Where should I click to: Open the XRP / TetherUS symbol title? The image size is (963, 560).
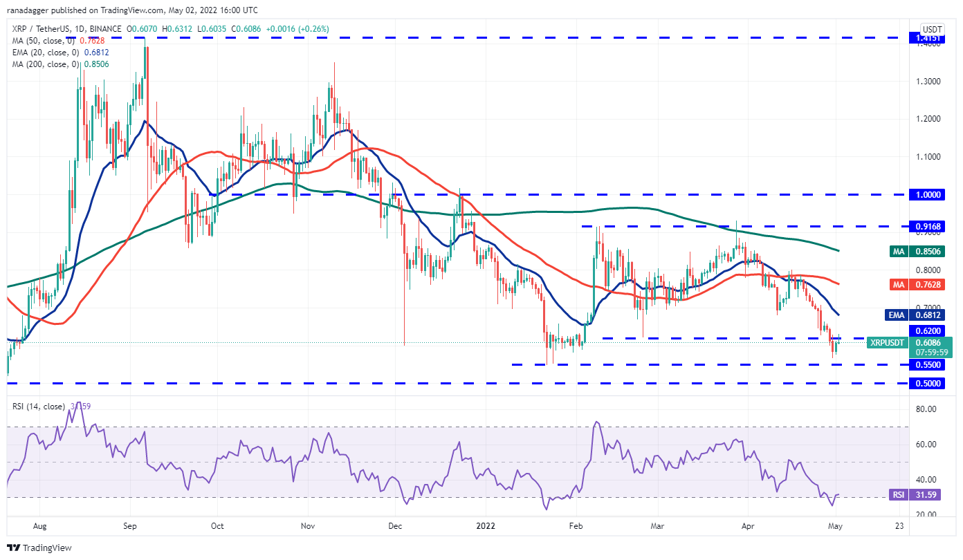point(42,29)
